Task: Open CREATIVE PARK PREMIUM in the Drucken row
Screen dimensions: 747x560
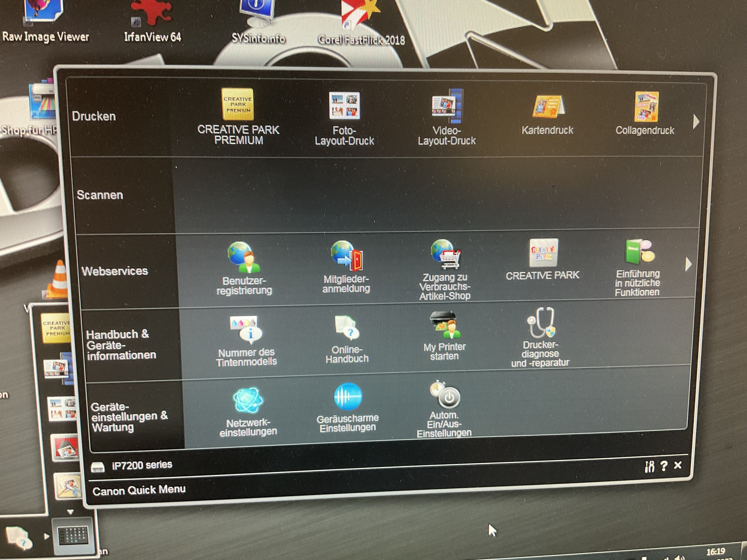Action: click(238, 104)
